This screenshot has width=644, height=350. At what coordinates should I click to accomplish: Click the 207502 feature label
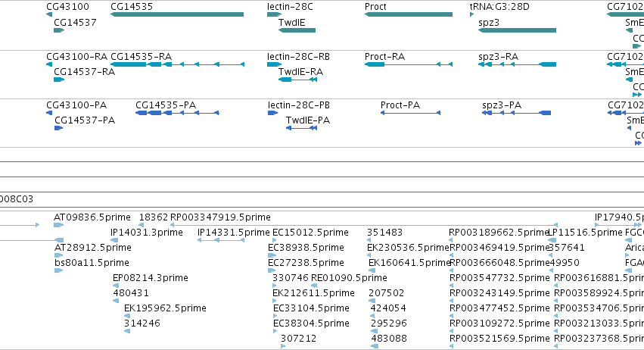tap(387, 293)
